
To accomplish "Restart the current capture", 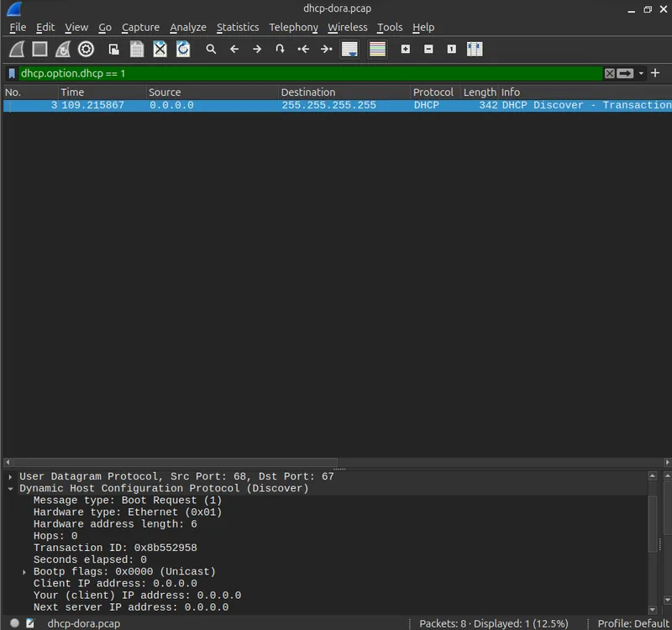I will 62,50.
